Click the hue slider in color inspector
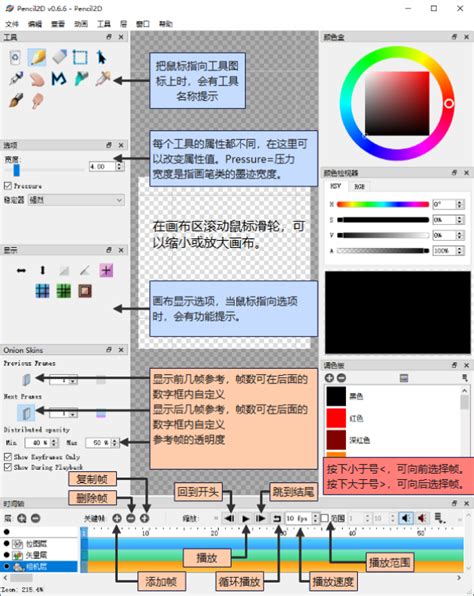The height and width of the screenshot is (596, 474). pos(383,204)
